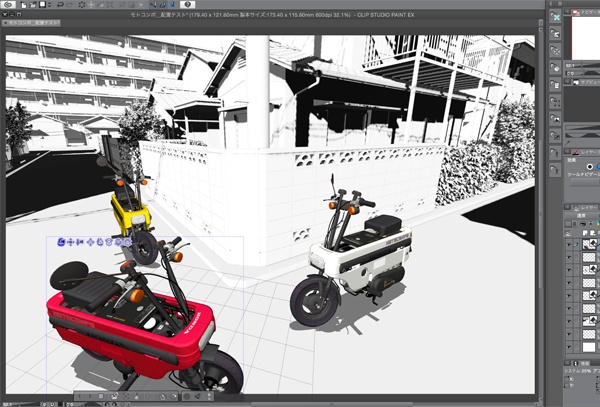Hide the bottom white paper layer eye icon
This screenshot has width=600, height=407.
569,347
